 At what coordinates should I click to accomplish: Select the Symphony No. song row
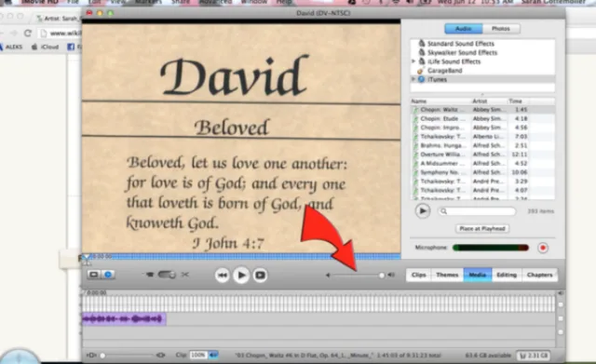482,172
